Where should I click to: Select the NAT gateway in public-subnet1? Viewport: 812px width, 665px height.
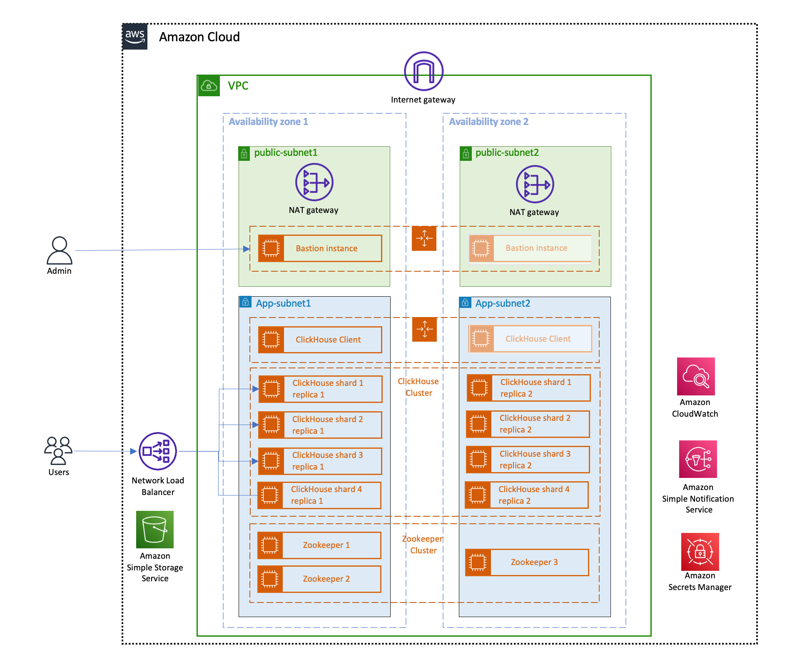pyautogui.click(x=314, y=182)
